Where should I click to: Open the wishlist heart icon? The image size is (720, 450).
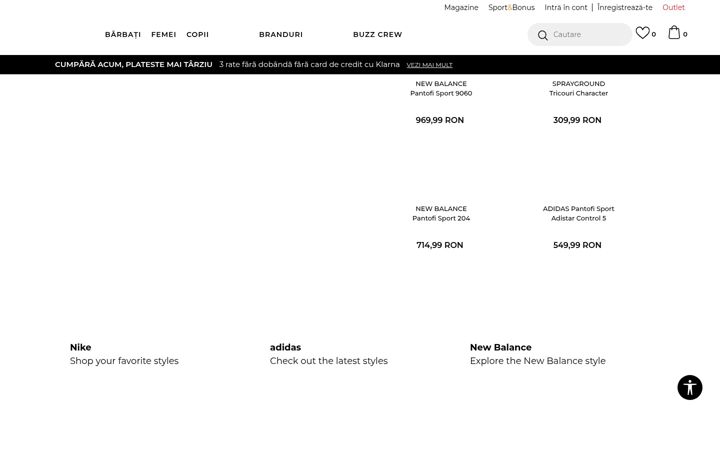coord(642,33)
